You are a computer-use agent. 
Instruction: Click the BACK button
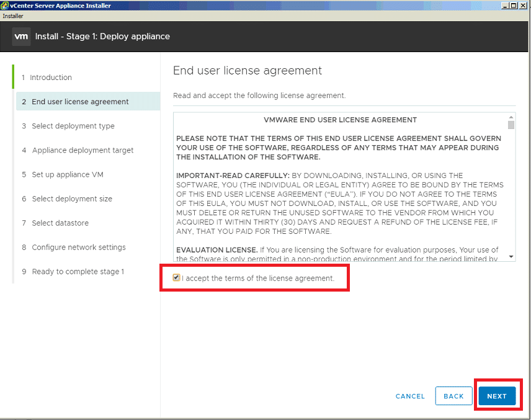(454, 396)
